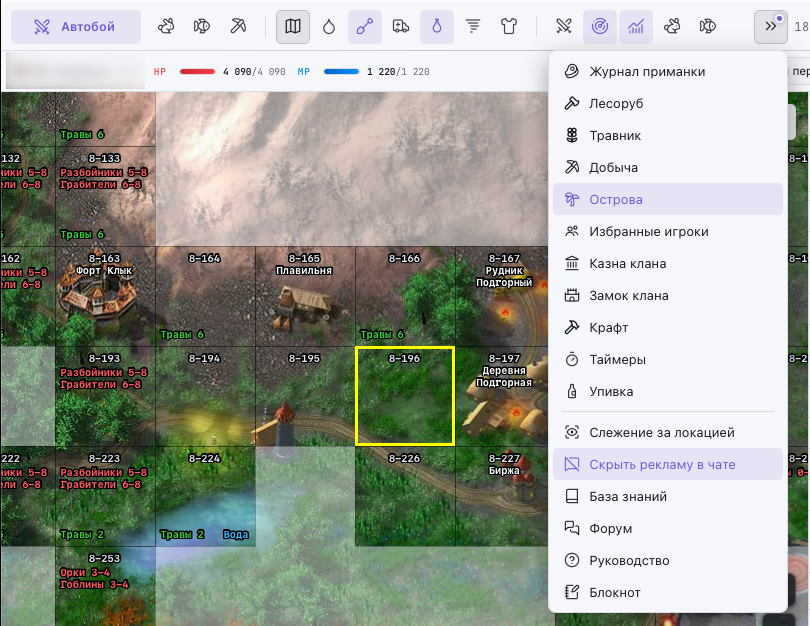Open the Форум link in the menu
The width and height of the screenshot is (810, 626).
[668, 528]
